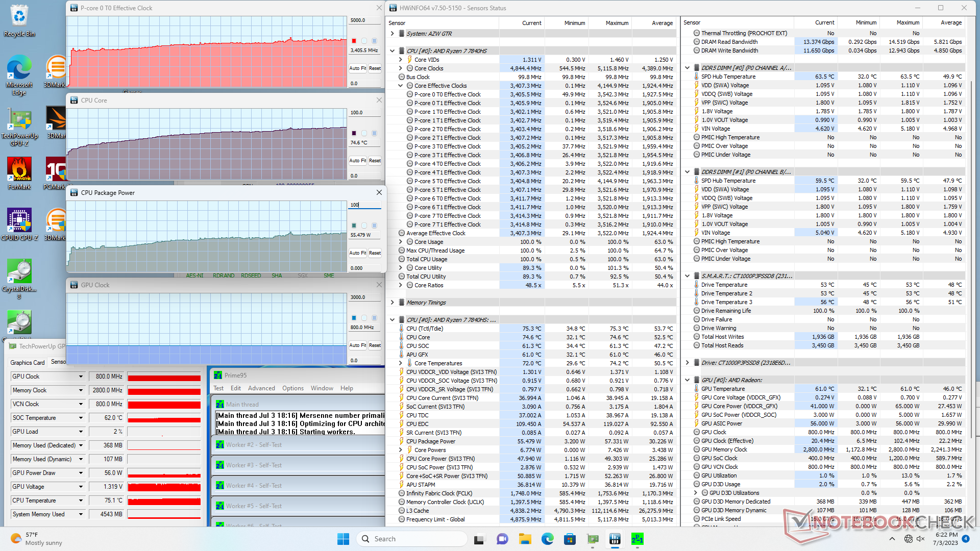
Task: Open Microsoft Store from the taskbar
Action: [570, 539]
